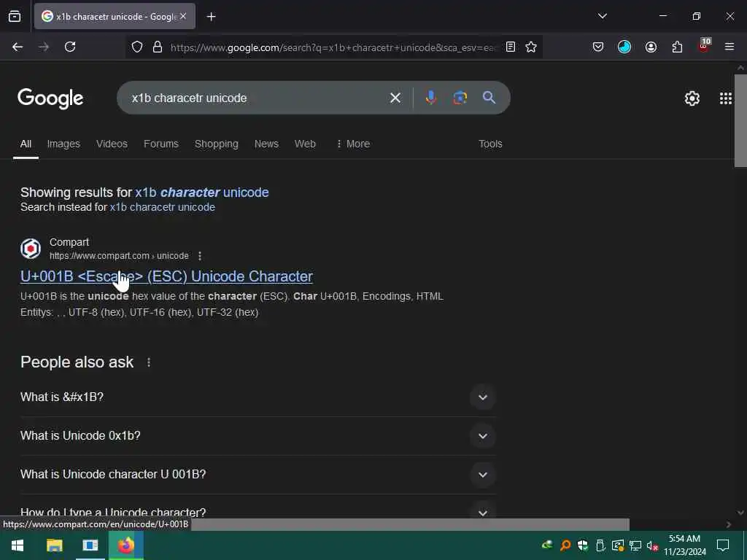This screenshot has height=560, width=747.
Task: Expand 'How do I type a Unicode character?'
Action: coord(258,513)
